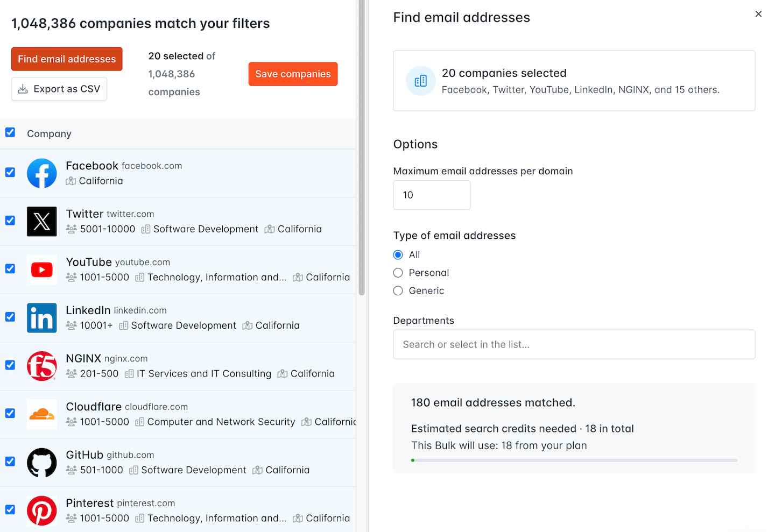Uncheck the YouTube row checkbox
The image size is (775, 532).
pos(10,268)
